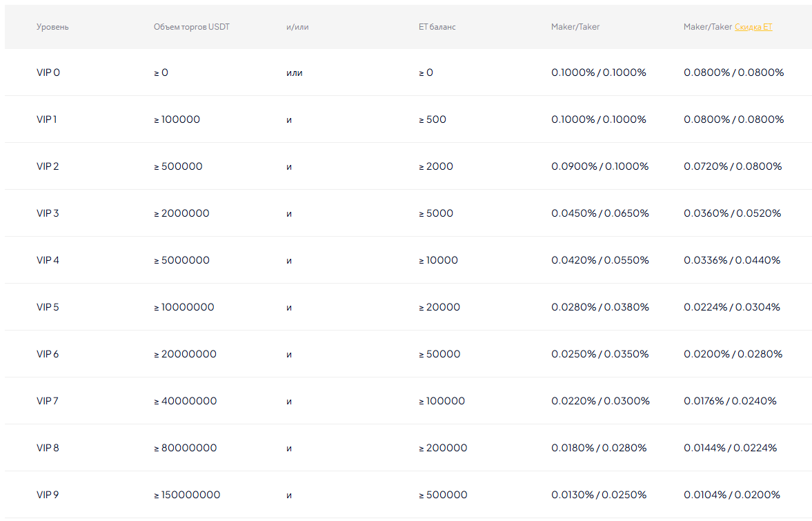Click trading volume value ≥ 100000
The height and width of the screenshot is (521, 812).
177,119
